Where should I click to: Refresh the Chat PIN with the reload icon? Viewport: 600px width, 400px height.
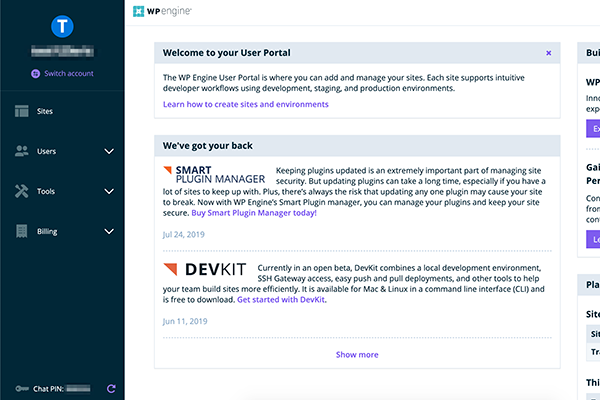tap(111, 388)
